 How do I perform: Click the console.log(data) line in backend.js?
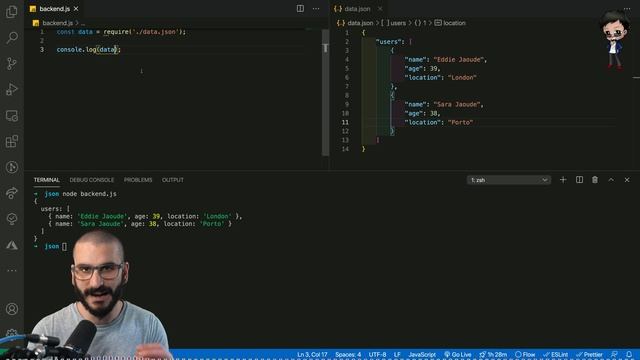click(x=89, y=50)
